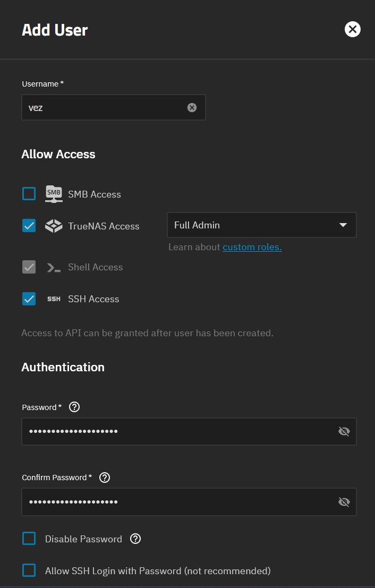Open the Password help tooltip icon
Viewport: 375px width, 588px height.
(74, 407)
